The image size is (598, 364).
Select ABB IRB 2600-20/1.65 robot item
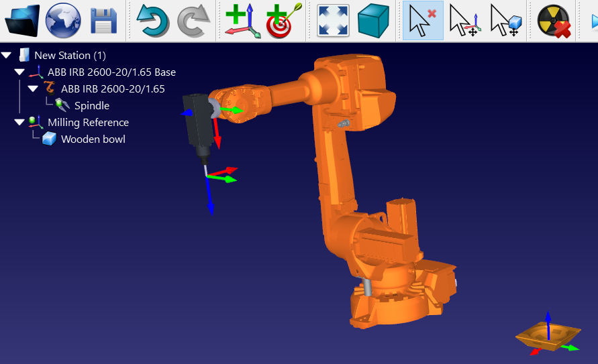coord(112,88)
